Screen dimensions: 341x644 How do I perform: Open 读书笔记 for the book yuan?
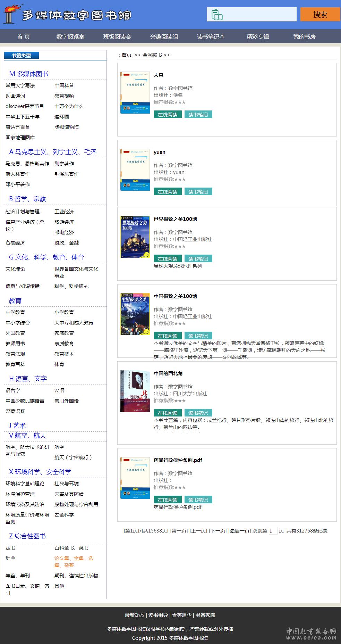(198, 192)
